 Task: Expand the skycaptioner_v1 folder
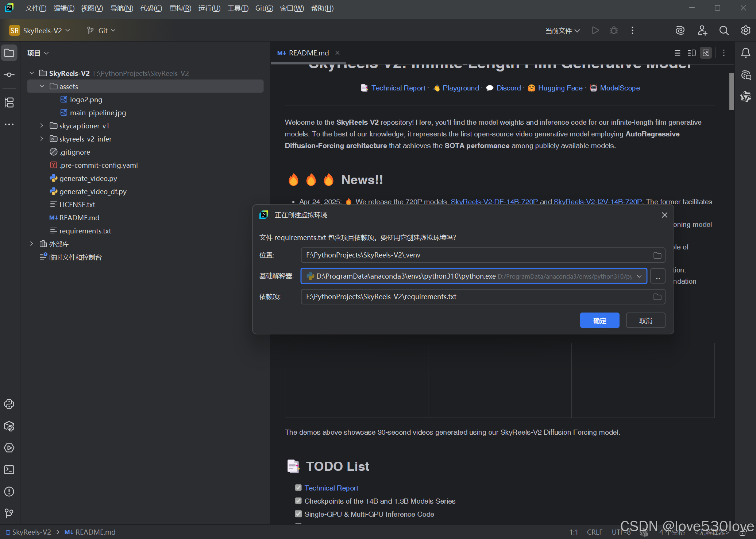[42, 126]
